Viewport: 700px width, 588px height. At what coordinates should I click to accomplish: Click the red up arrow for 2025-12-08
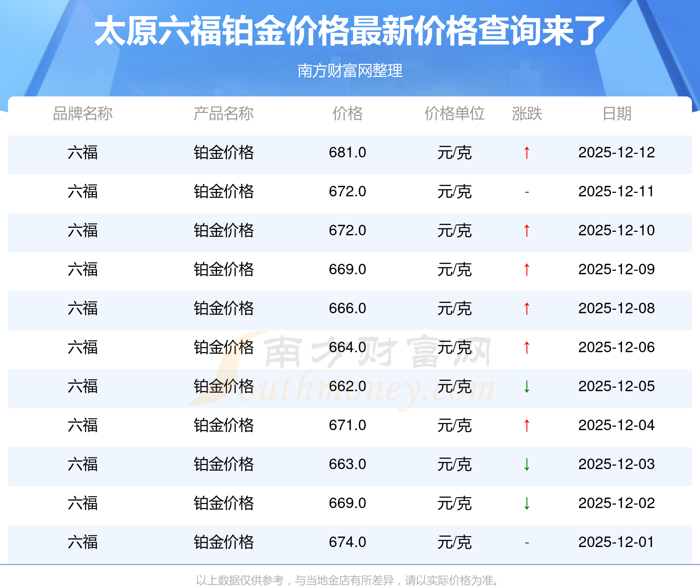coord(526,309)
